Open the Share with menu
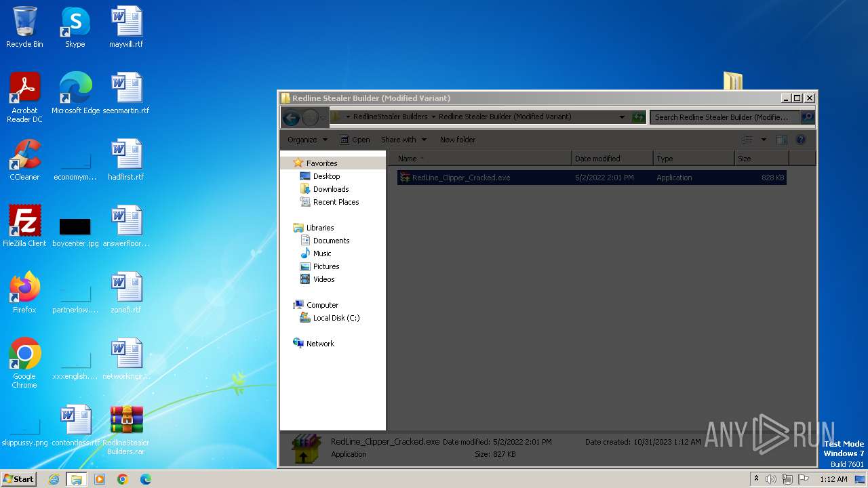868x488 pixels. point(403,140)
